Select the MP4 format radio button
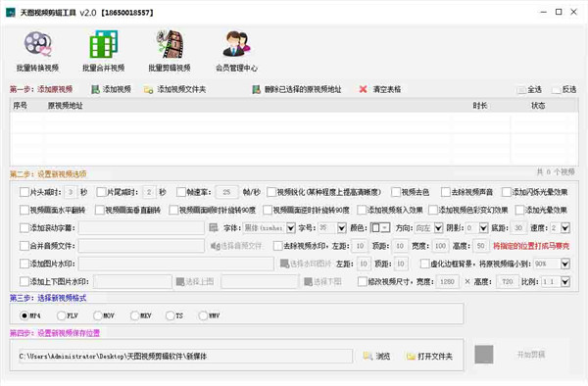Image resolution: width=588 pixels, height=386 pixels. point(24,315)
